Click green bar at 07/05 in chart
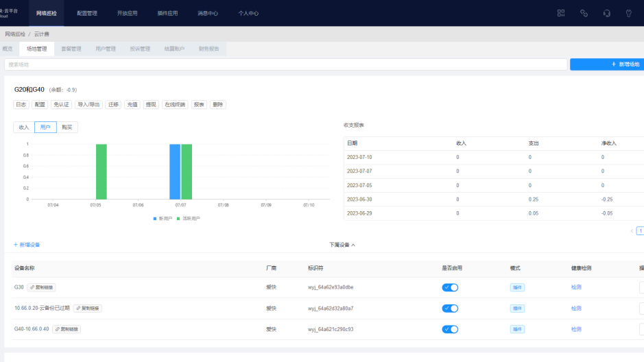The image size is (644, 362). coord(102,171)
